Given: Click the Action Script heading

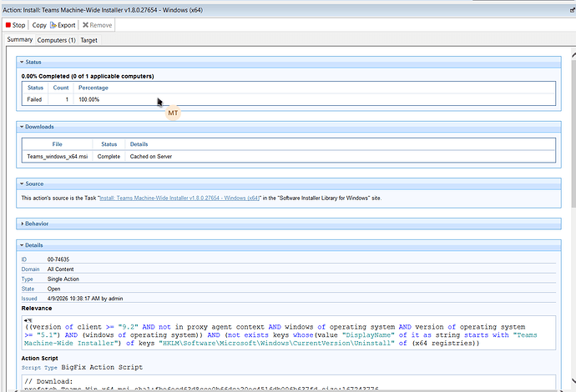Looking at the screenshot, I should tap(40, 359).
